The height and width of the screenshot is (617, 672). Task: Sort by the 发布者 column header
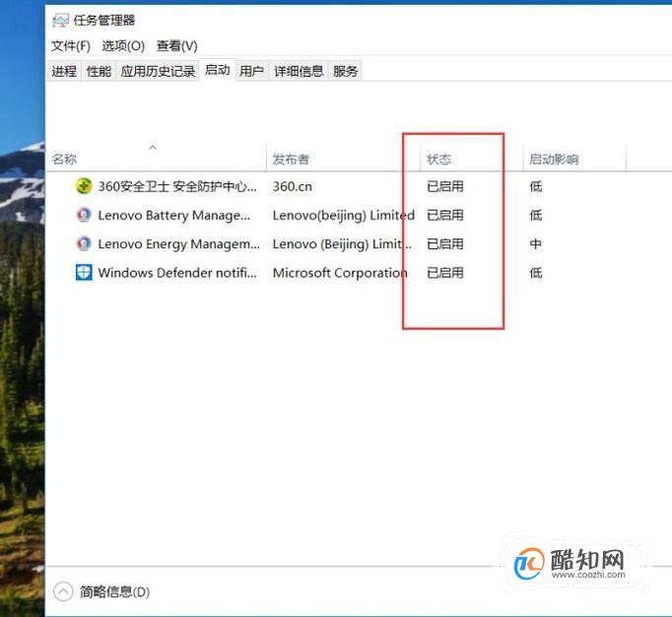(x=343, y=159)
